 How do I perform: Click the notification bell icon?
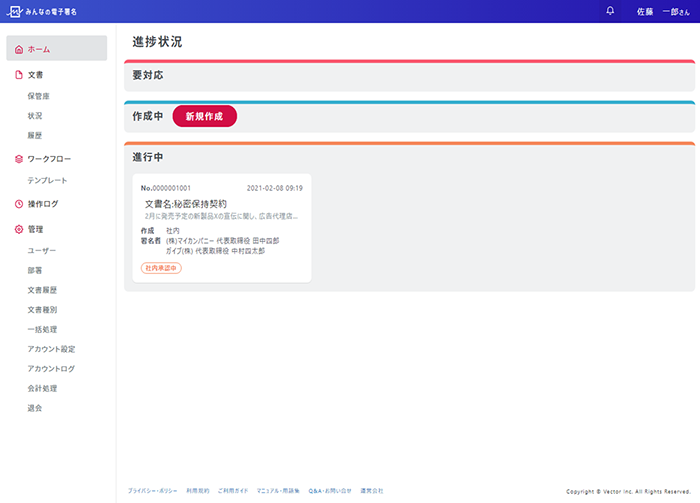pos(611,11)
